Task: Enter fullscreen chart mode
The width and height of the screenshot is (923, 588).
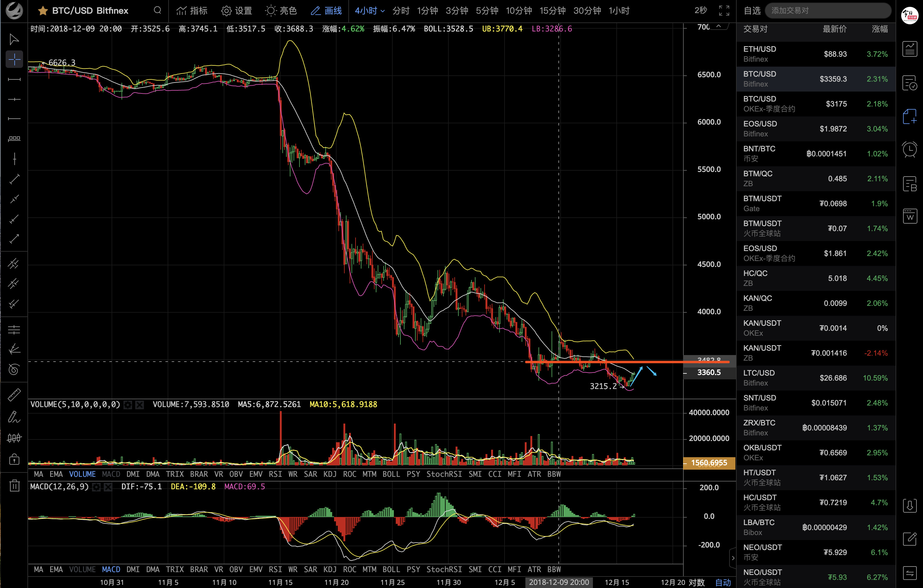Action: (x=724, y=11)
